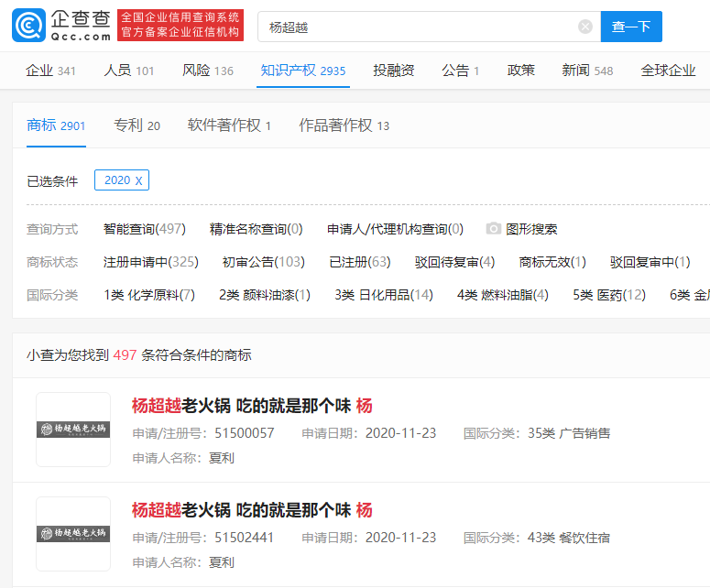Select the 作品著作权 sub-tab
The height and width of the screenshot is (588, 710).
coord(344,125)
